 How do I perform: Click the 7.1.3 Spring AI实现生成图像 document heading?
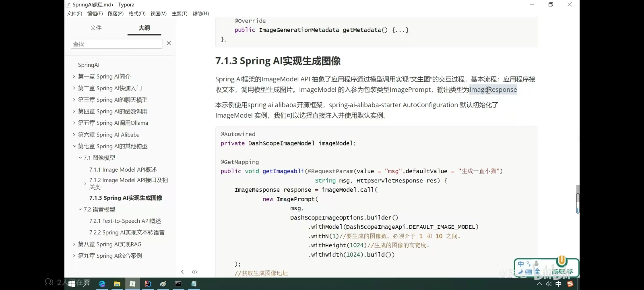[278, 61]
